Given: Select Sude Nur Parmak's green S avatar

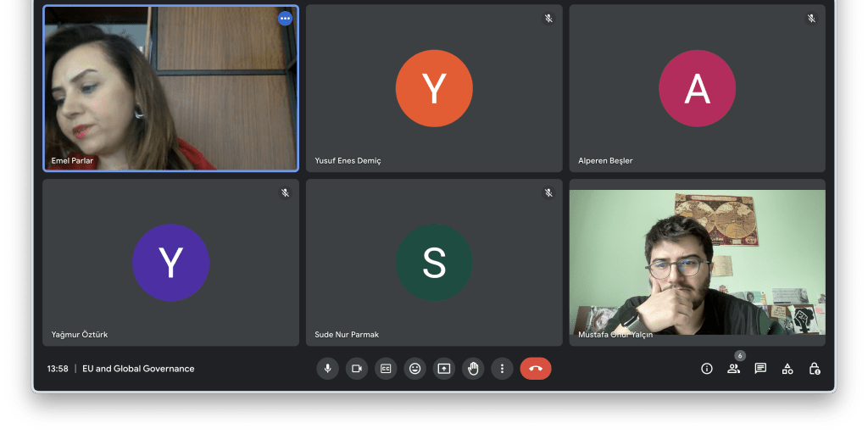Looking at the screenshot, I should (x=434, y=263).
